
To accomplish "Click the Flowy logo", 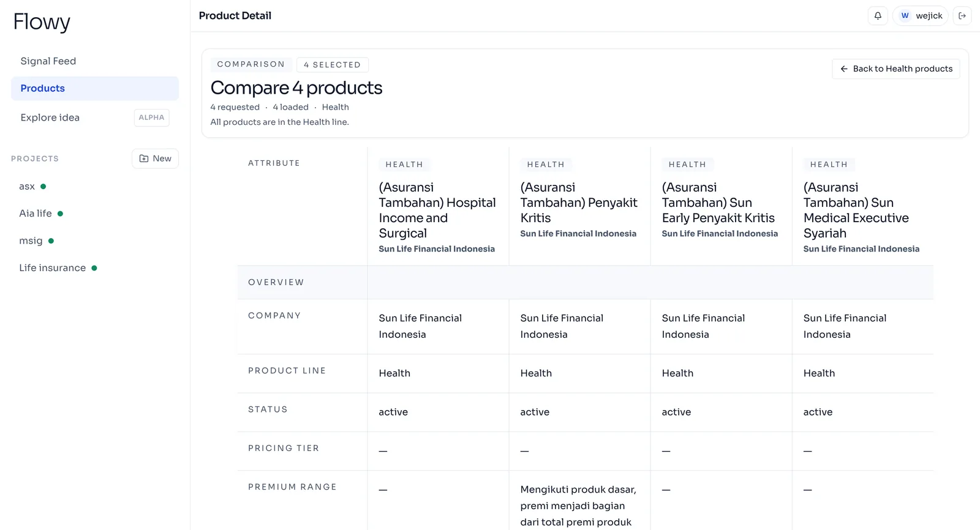I will 42,22.
